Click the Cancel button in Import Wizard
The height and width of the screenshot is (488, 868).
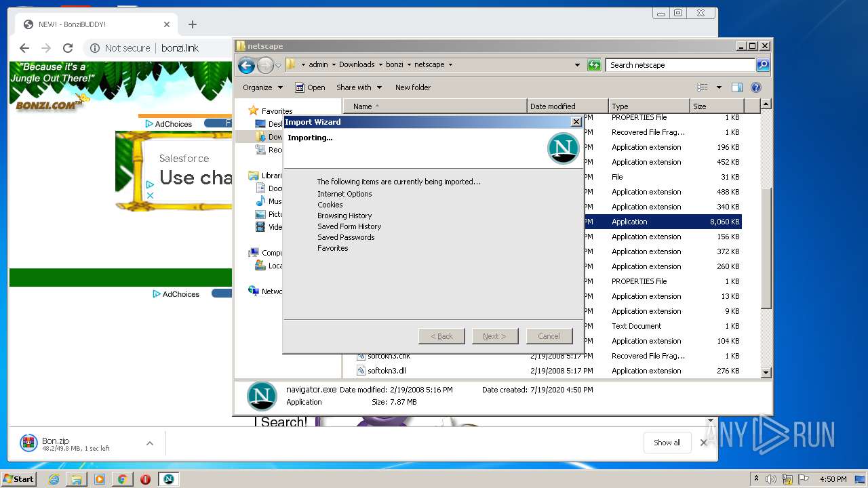point(549,336)
